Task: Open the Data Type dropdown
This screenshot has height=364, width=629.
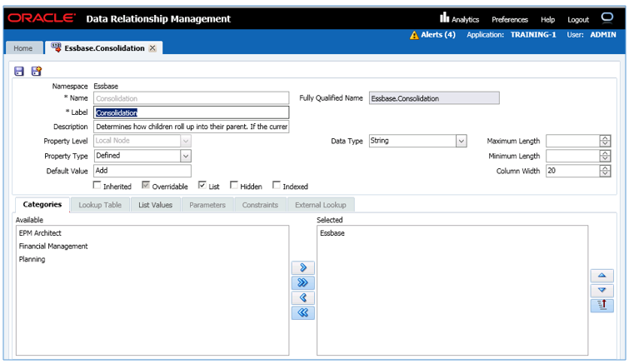Action: click(462, 141)
